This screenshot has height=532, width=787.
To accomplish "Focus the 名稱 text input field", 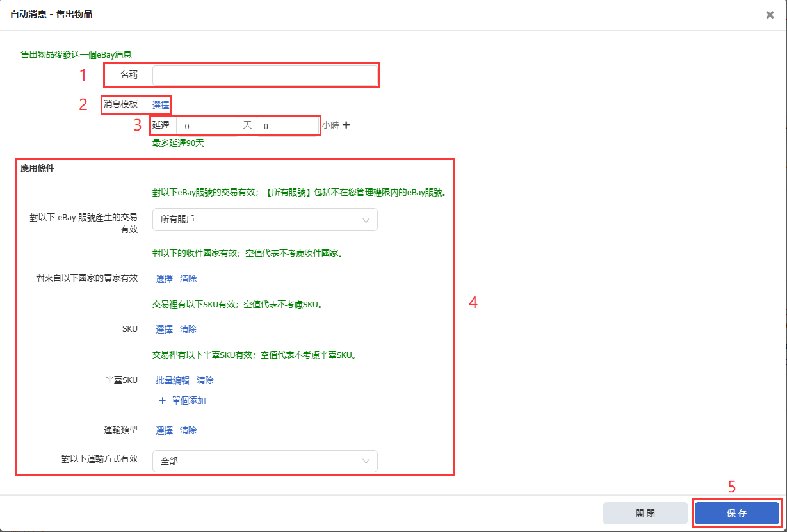I will pyautogui.click(x=265, y=76).
